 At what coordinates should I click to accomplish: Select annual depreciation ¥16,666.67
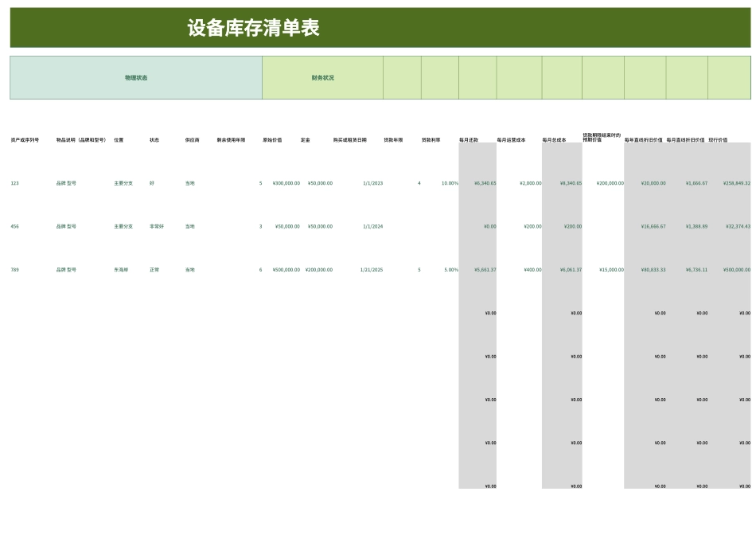[x=653, y=226]
